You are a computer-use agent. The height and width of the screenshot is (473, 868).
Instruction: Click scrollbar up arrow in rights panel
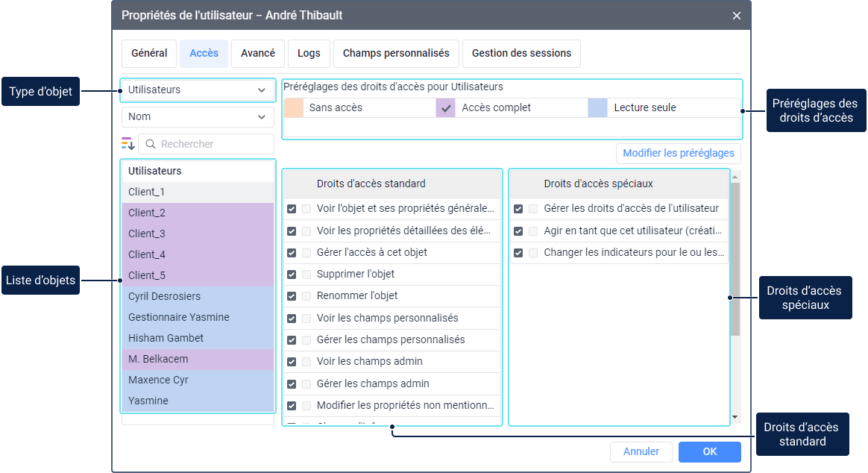(735, 177)
